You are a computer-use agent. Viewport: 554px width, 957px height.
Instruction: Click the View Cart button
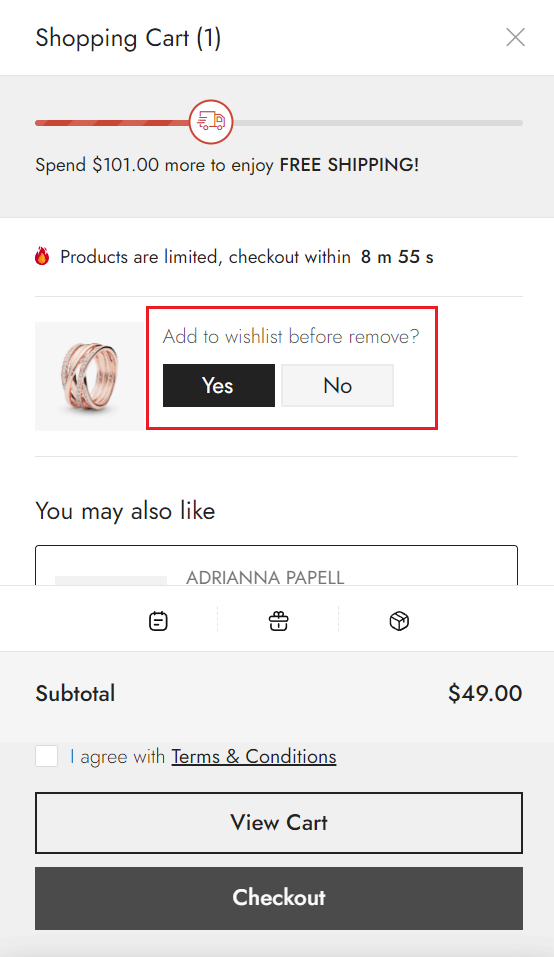tap(279, 823)
